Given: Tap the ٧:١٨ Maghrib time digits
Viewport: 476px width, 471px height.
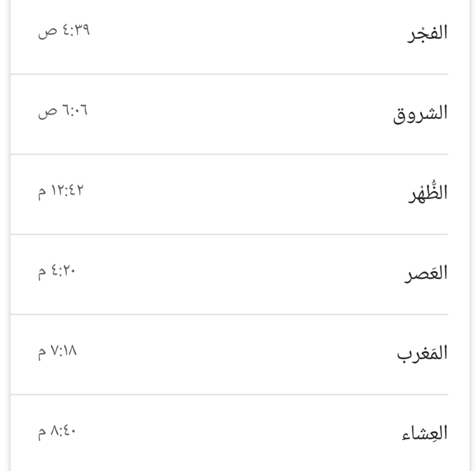Looking at the screenshot, I should click(64, 350).
